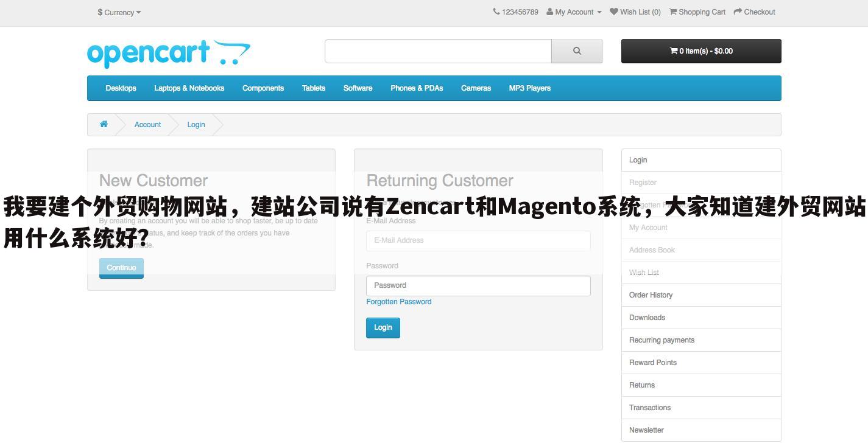The image size is (868, 446).
Task: Select the Software menu item
Action: pyautogui.click(x=358, y=88)
